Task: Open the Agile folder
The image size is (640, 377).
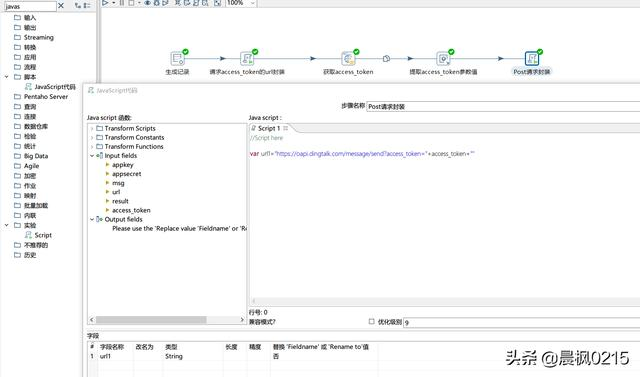Action: (27, 166)
